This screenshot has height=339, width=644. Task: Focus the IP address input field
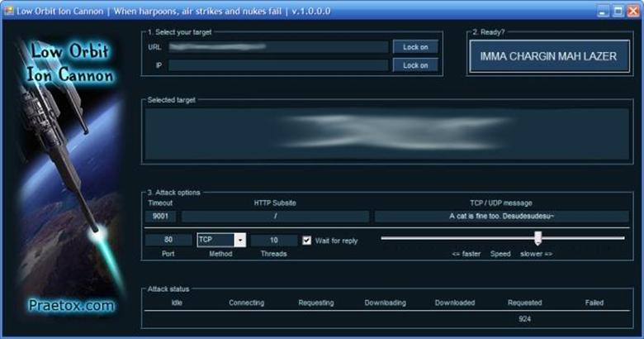pos(278,65)
